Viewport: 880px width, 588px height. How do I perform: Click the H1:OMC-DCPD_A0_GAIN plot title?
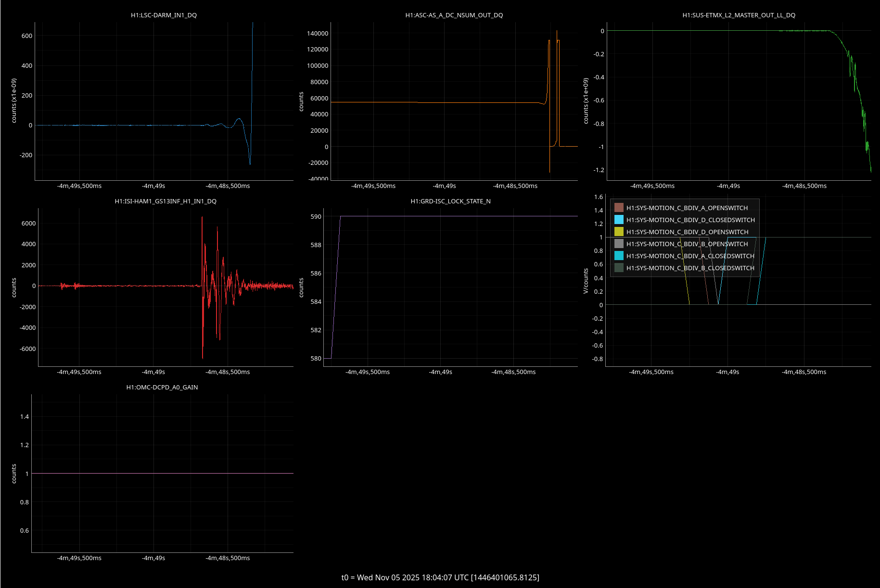162,387
